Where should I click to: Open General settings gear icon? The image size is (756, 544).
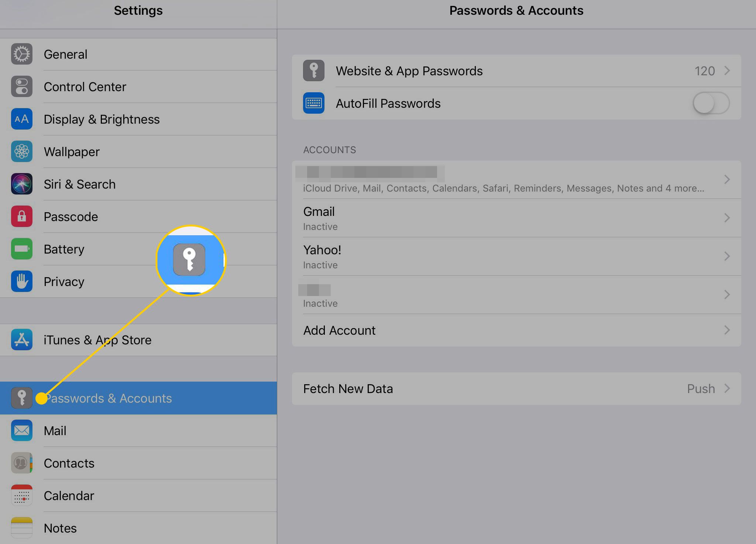coord(22,54)
